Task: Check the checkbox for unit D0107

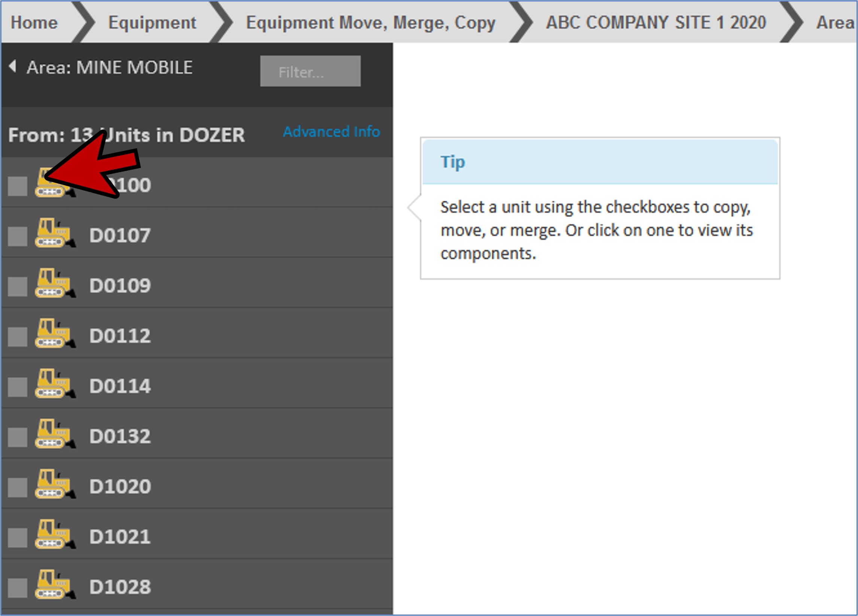Action: 17,237
